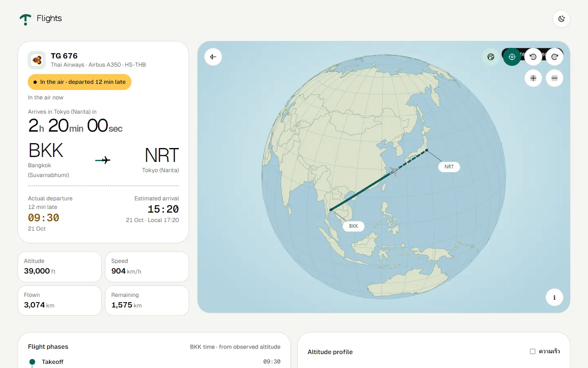This screenshot has height=368, width=588.
Task: Click the route arrow between BKK and NRT
Action: click(103, 160)
